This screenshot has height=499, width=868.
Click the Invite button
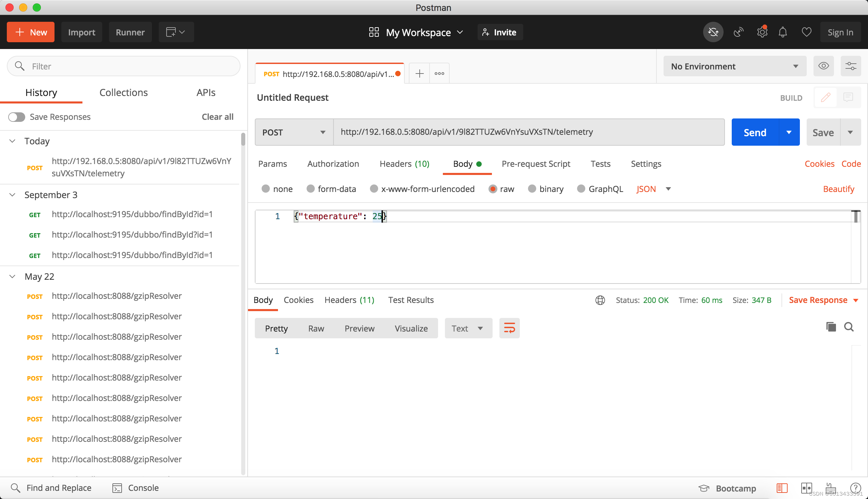(500, 32)
